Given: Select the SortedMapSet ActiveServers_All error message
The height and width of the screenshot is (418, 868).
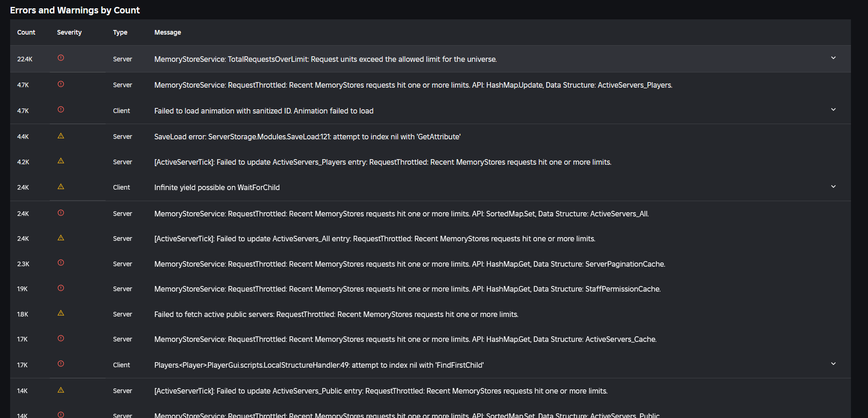Looking at the screenshot, I should 401,214.
